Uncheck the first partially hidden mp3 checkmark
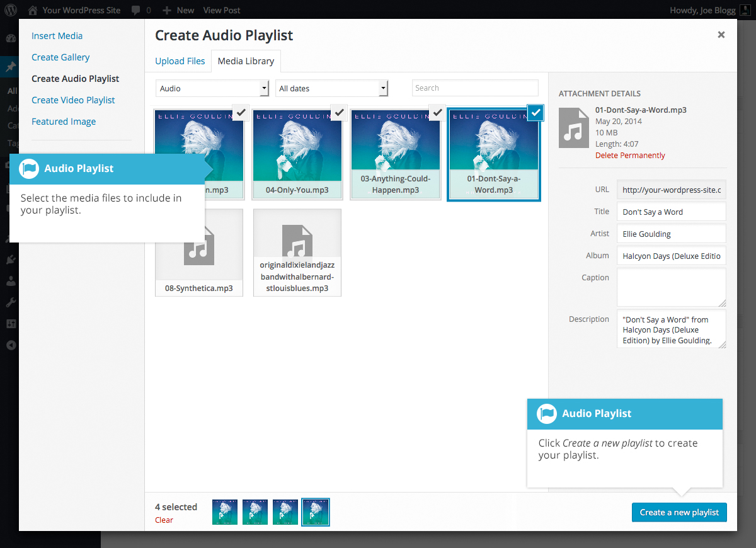The image size is (756, 548). 241,113
